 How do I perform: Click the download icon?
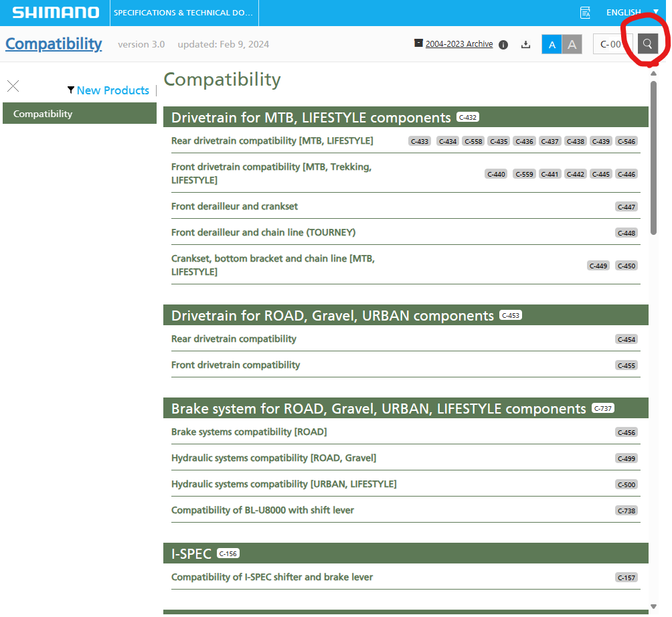(x=526, y=44)
